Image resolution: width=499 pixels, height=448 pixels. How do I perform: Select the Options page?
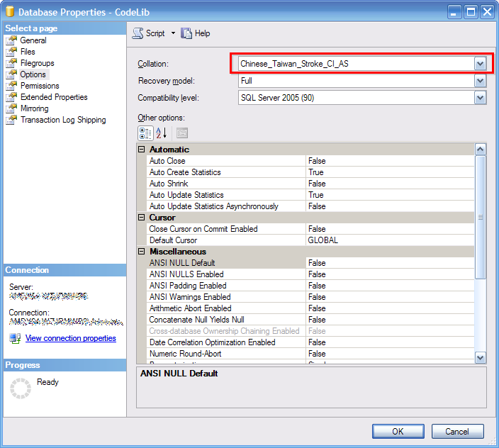[33, 74]
